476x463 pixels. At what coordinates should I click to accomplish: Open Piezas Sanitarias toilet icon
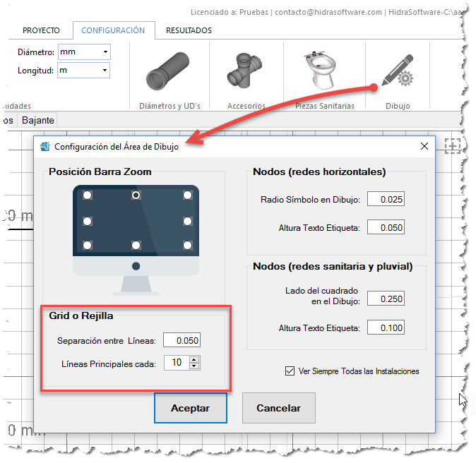pos(324,73)
